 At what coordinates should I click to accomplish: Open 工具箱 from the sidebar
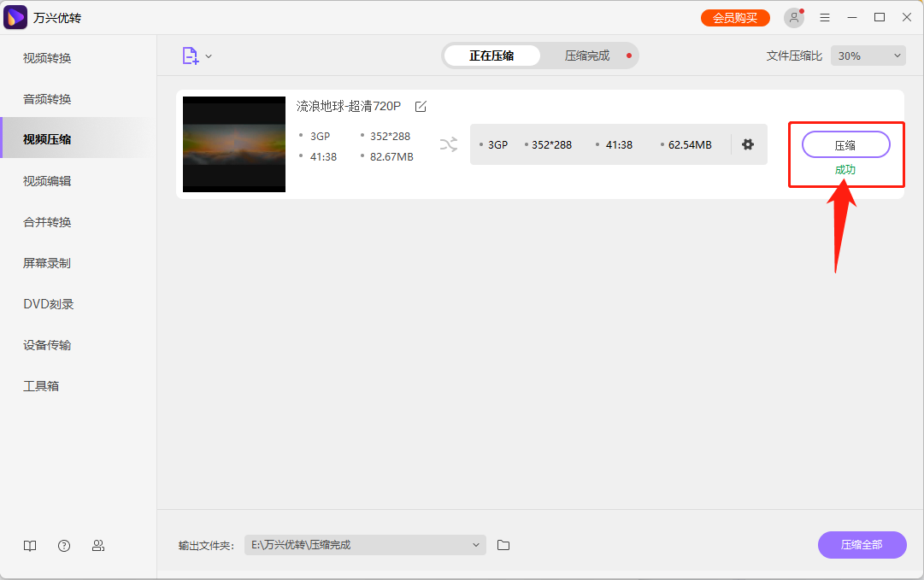click(40, 385)
